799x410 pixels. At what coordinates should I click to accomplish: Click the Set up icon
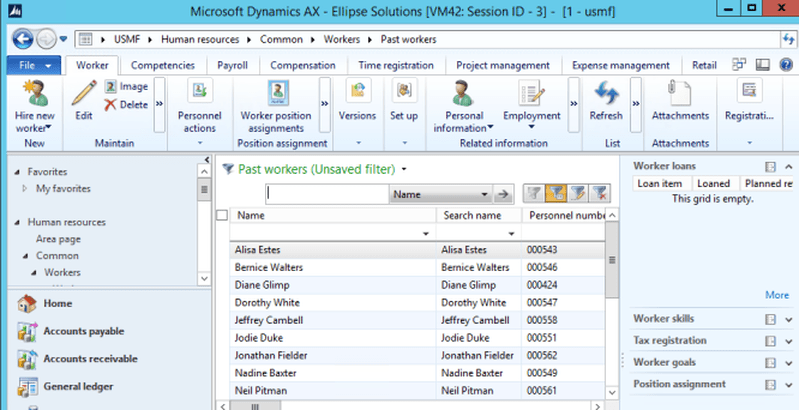pyautogui.click(x=405, y=91)
